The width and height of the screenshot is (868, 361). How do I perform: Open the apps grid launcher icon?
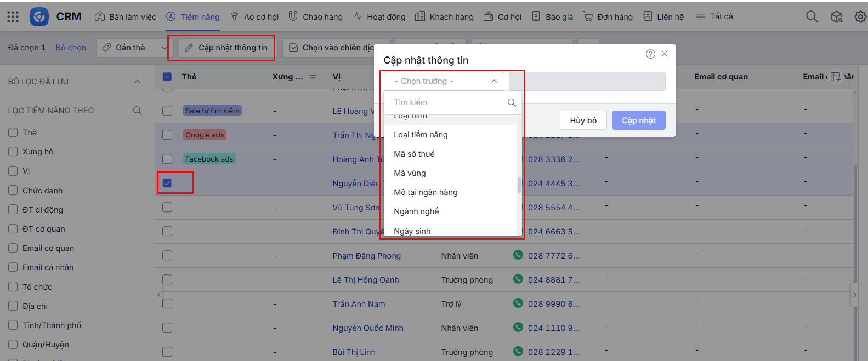(13, 17)
